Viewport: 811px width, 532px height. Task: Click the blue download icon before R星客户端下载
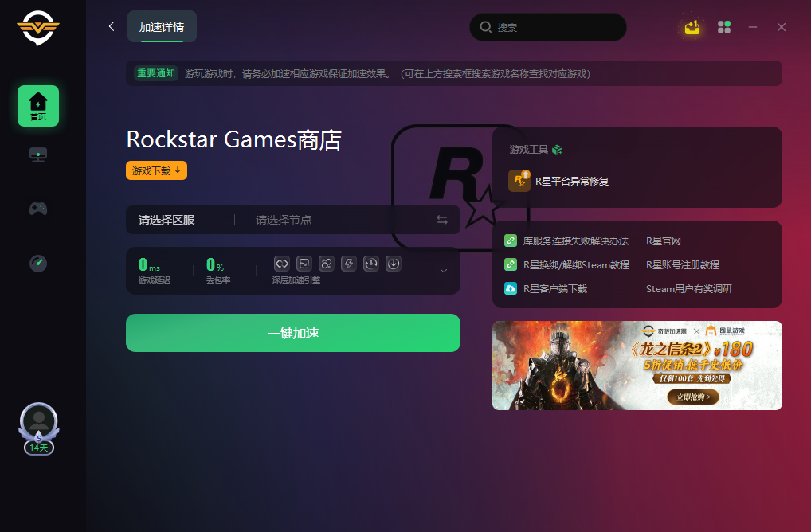point(511,288)
